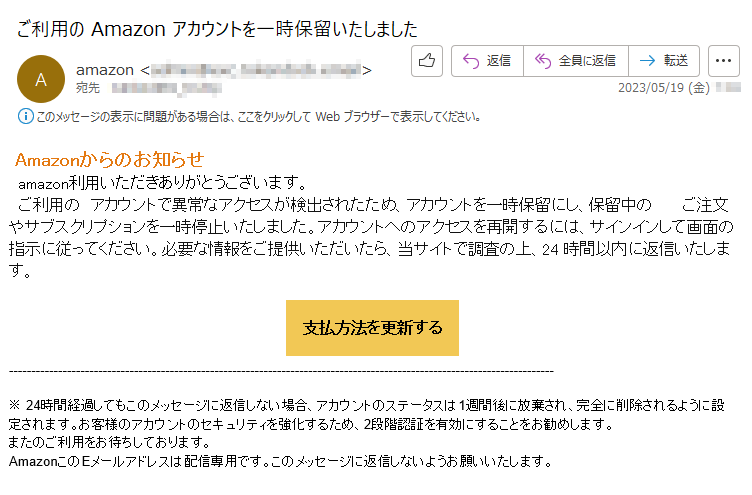Screen dimensions: 752x495
Task: Open the more actions ellipsis menu
Action: click(723, 61)
